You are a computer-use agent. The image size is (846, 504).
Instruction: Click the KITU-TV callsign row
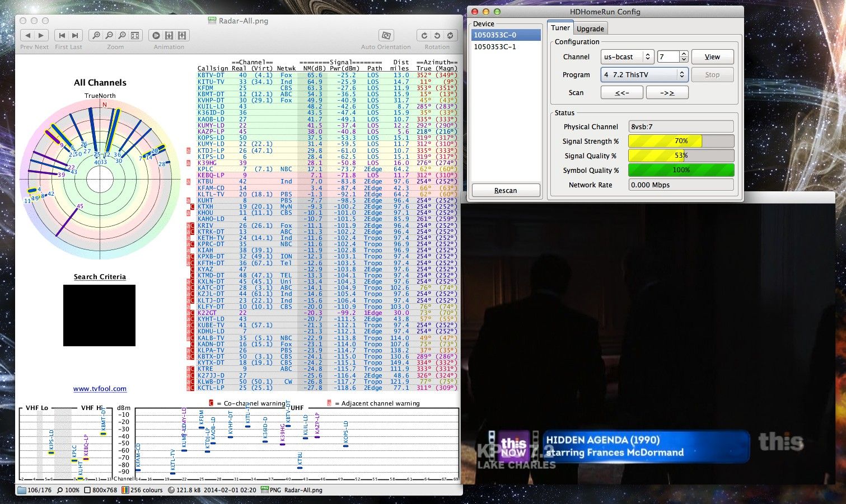click(328, 82)
